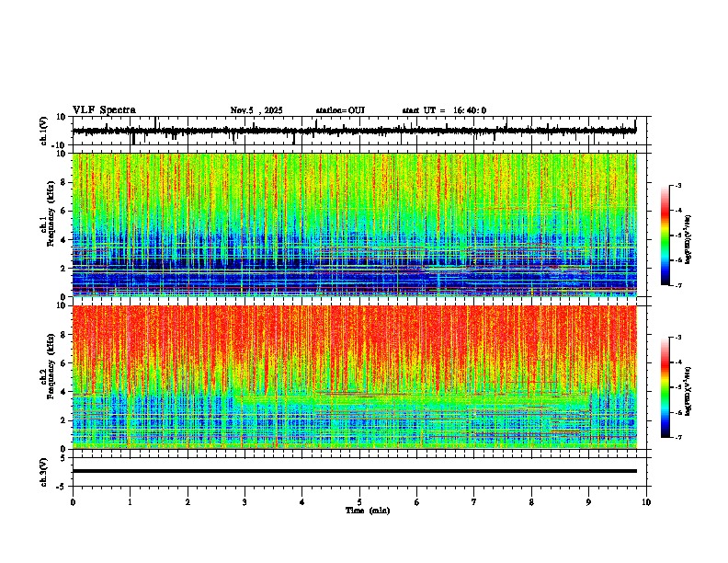Click tick label '9' on the Time axis
This screenshot has width=728, height=563.
(x=588, y=502)
